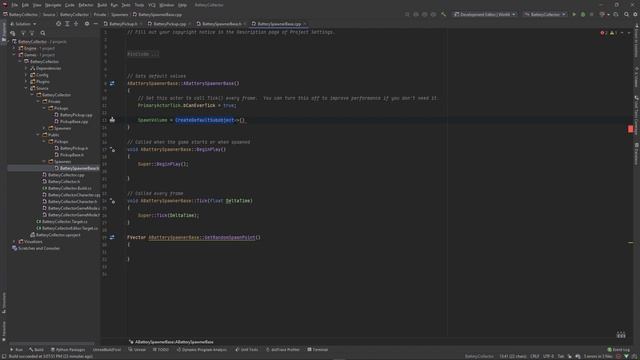Screen dimensions: 640x360
Task: Click the CRLF line separator status entry
Action: click(534, 356)
